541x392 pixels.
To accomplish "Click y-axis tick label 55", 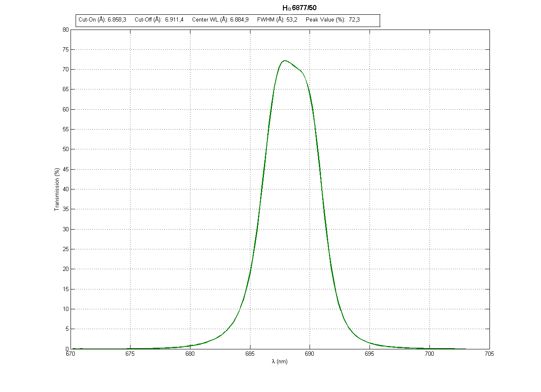I will (x=65, y=129).
